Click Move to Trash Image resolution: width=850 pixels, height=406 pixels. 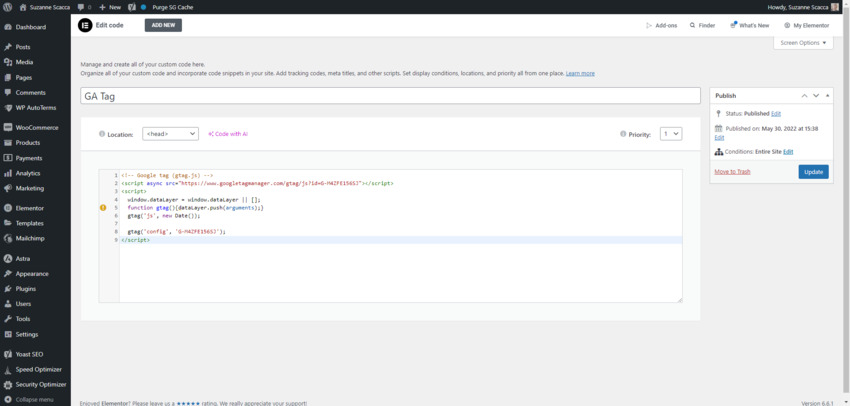pyautogui.click(x=732, y=172)
